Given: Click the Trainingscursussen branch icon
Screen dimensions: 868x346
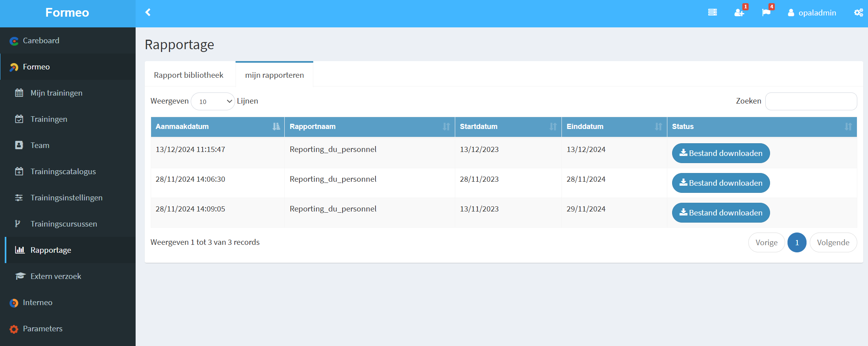Looking at the screenshot, I should [17, 224].
